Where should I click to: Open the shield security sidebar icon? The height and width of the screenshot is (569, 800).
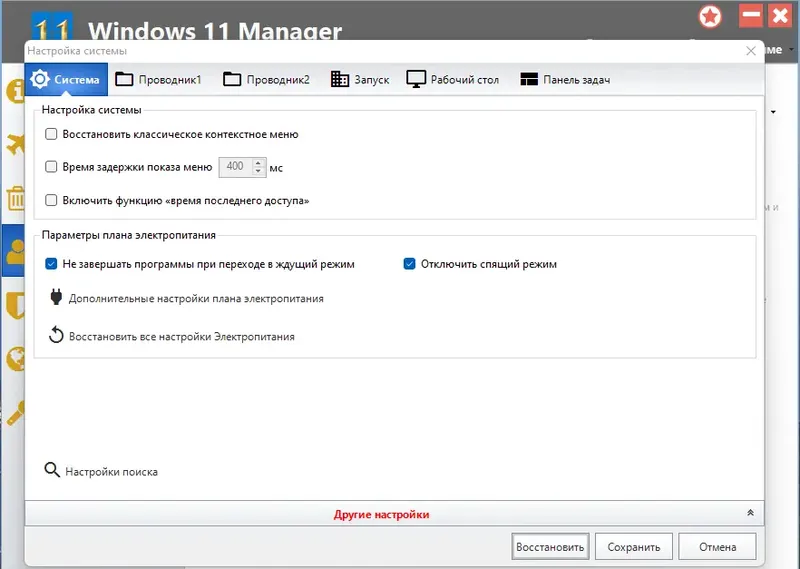[15, 305]
